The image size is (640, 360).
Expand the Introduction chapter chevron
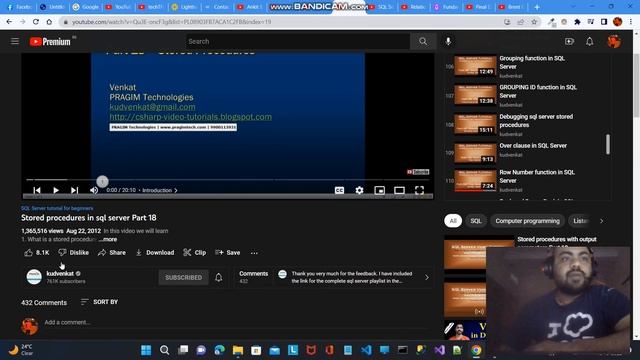[176, 190]
